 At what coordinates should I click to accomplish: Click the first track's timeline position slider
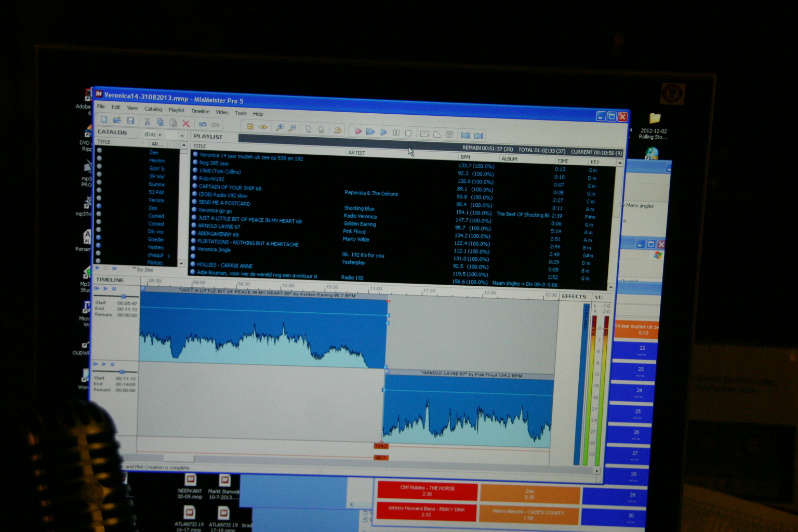[124, 296]
